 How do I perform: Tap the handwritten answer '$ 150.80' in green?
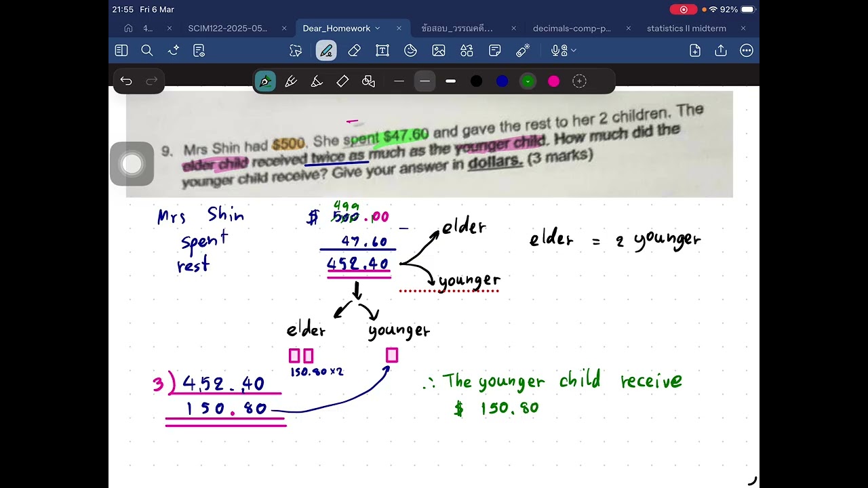coord(497,408)
